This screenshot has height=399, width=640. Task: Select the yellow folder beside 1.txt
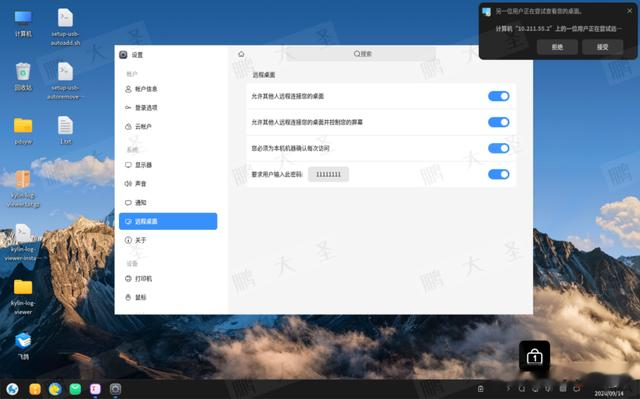coord(23,131)
